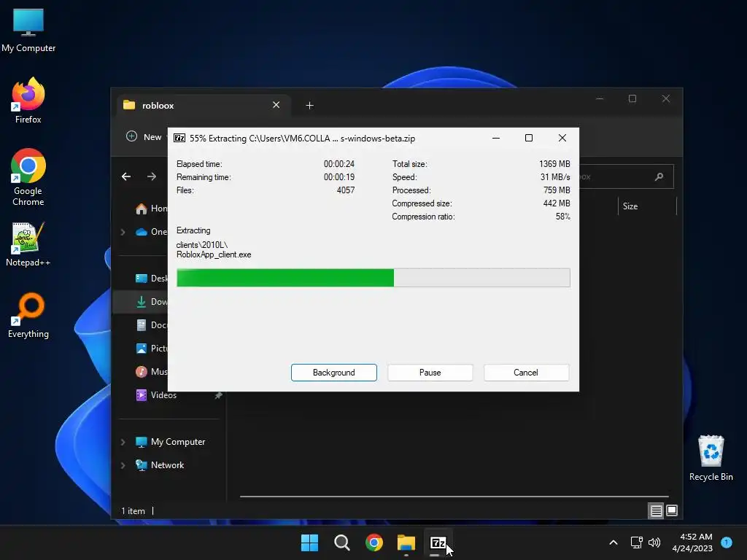The image size is (747, 560).
Task: Select Home in Explorer sidebar
Action: [152, 209]
